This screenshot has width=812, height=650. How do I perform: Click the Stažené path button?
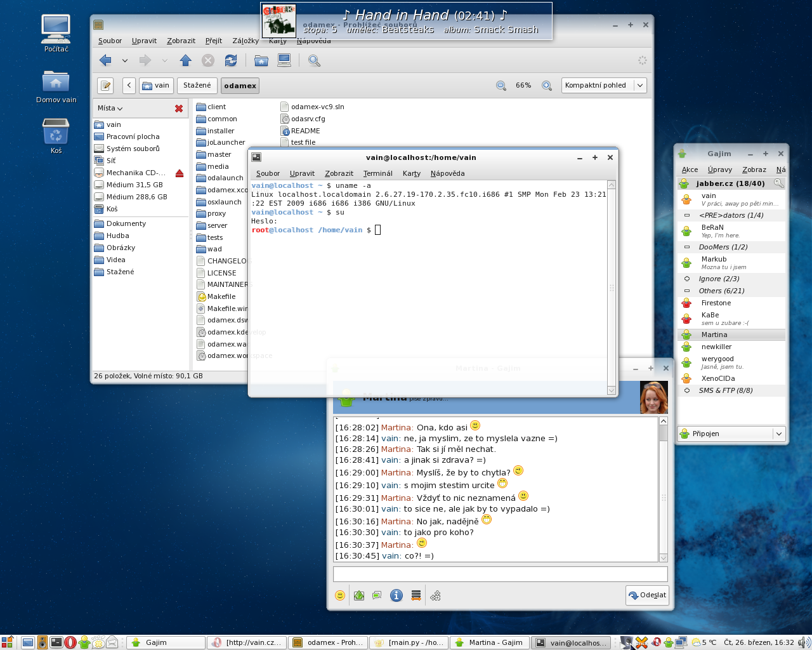[197, 85]
